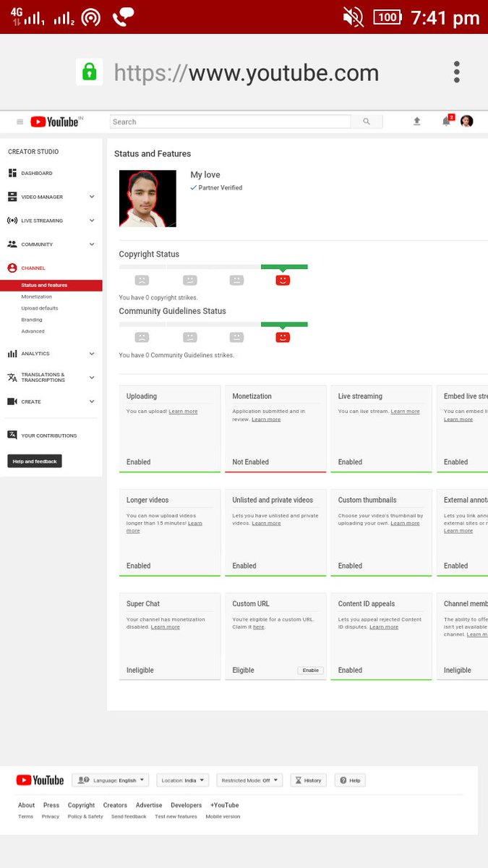Click Enable button for Custom URL

click(310, 671)
